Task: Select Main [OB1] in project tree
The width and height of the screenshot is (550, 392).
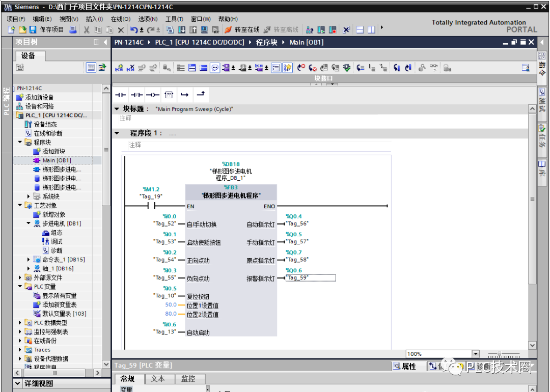Action: [57, 160]
